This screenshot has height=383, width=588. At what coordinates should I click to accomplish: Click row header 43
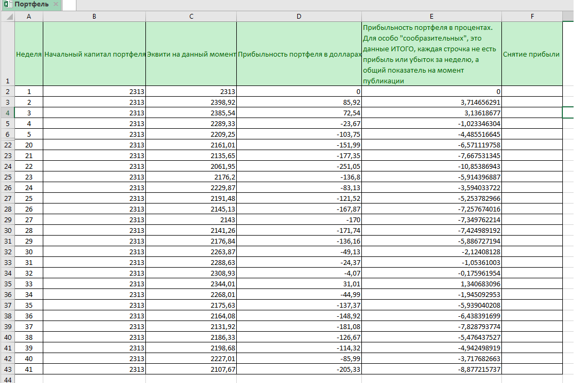click(x=7, y=369)
